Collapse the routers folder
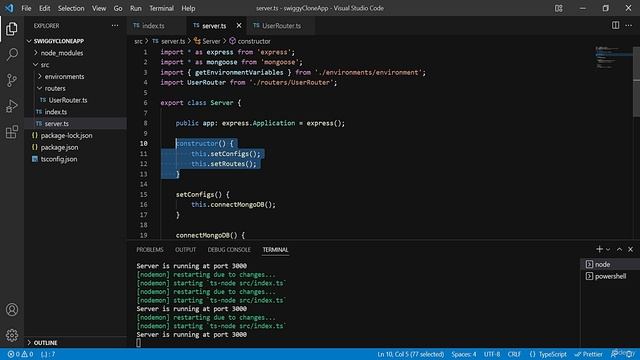 tap(76, 89)
